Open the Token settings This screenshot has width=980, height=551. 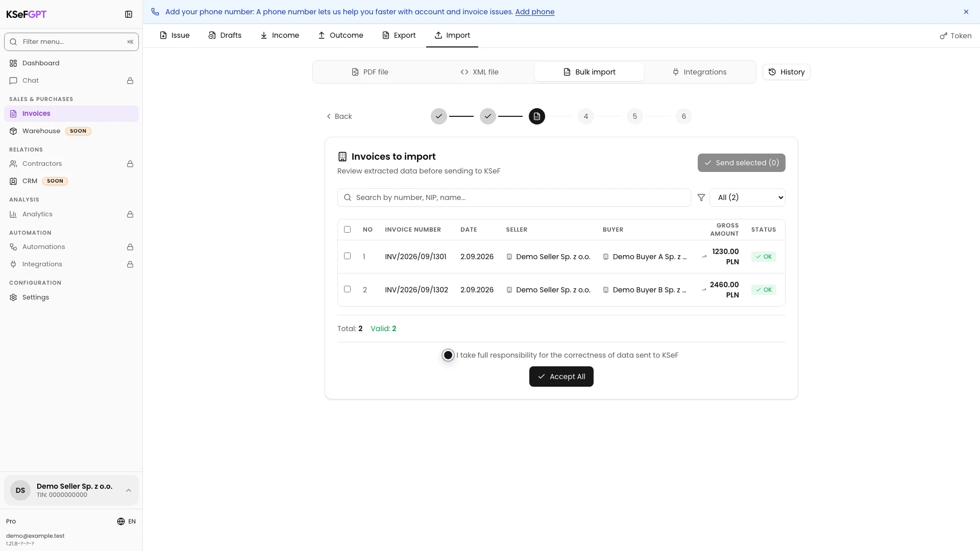click(x=955, y=36)
